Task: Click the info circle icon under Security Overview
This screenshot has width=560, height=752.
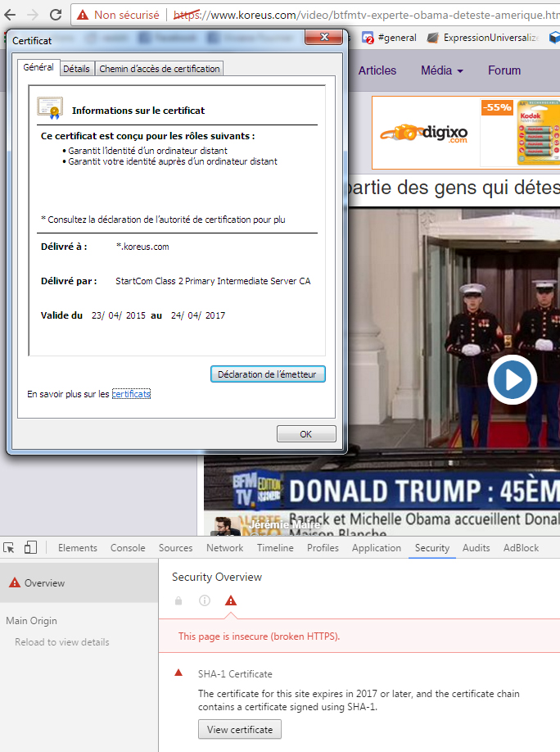Action: point(205,600)
